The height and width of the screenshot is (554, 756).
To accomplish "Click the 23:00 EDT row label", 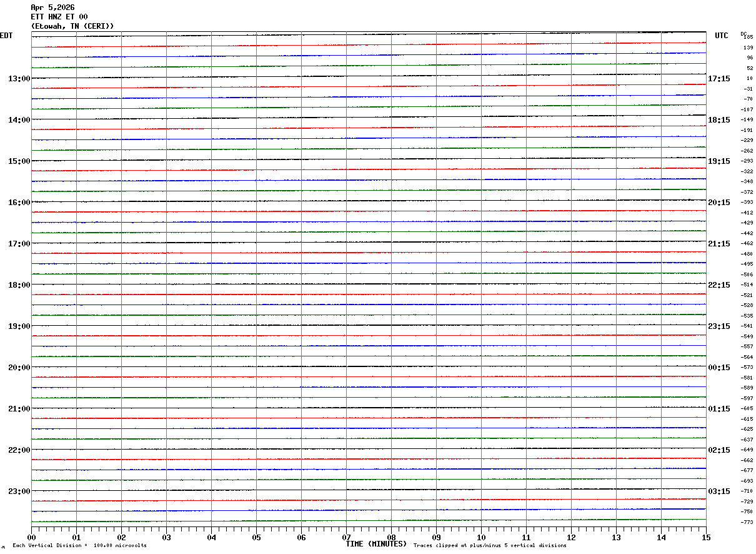I will pos(19,491).
